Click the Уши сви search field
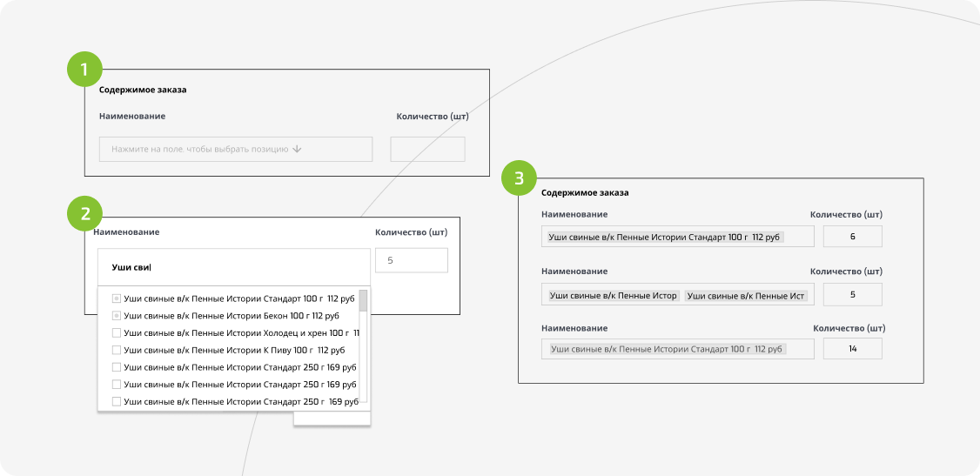This screenshot has width=980, height=476. click(234, 267)
